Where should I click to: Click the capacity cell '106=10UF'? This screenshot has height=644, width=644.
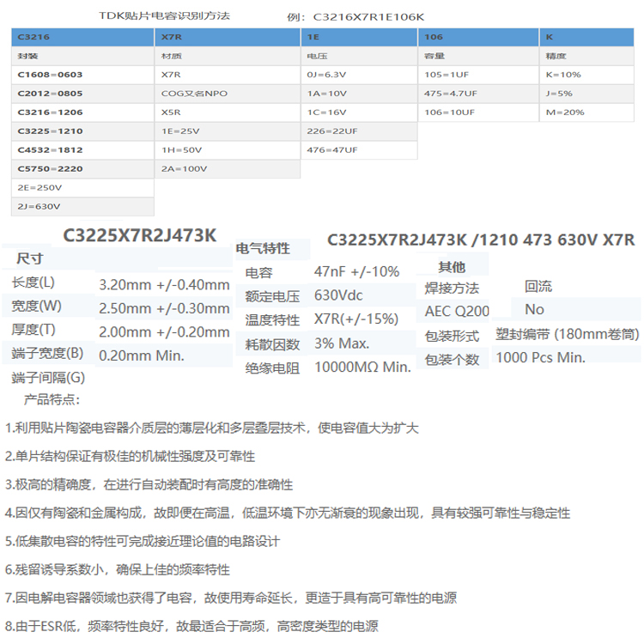478,112
